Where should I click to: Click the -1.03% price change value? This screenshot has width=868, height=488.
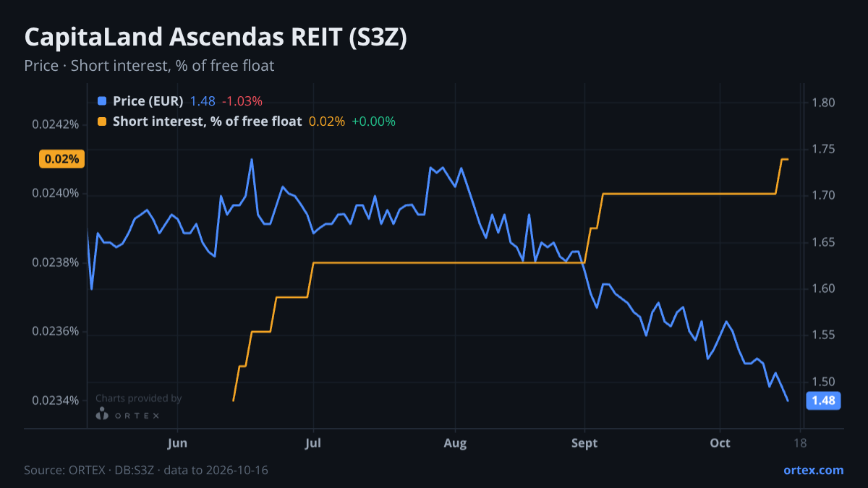(x=242, y=101)
